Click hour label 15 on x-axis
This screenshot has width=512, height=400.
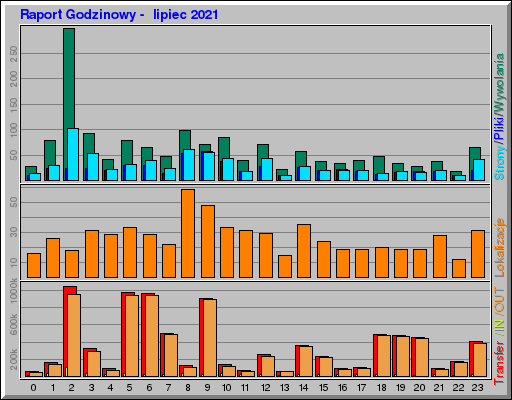pos(323,388)
